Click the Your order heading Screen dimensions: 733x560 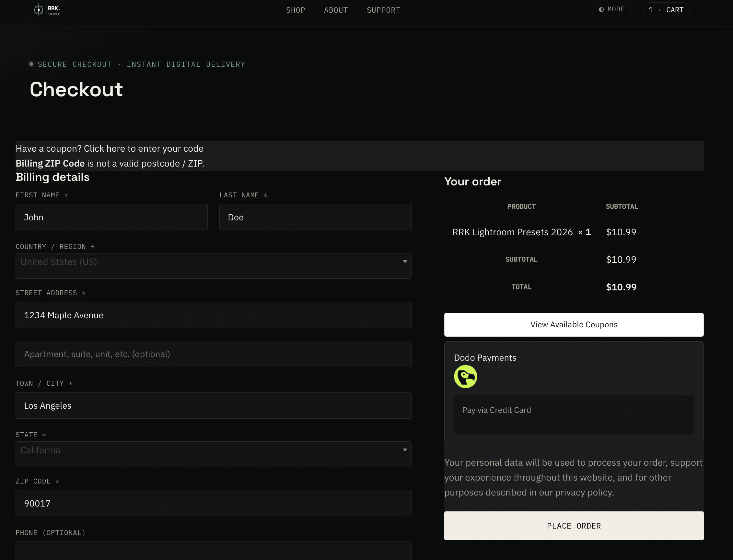pyautogui.click(x=473, y=181)
